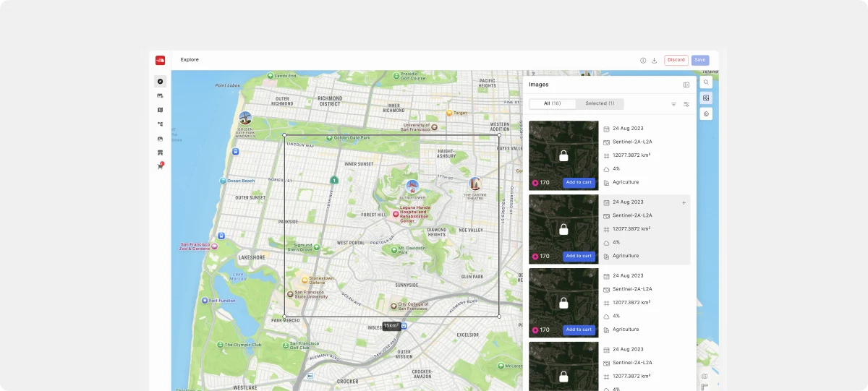Screen dimensions: 868x391
Task: Click the green cluster marker labeled 1
Action: 334,180
